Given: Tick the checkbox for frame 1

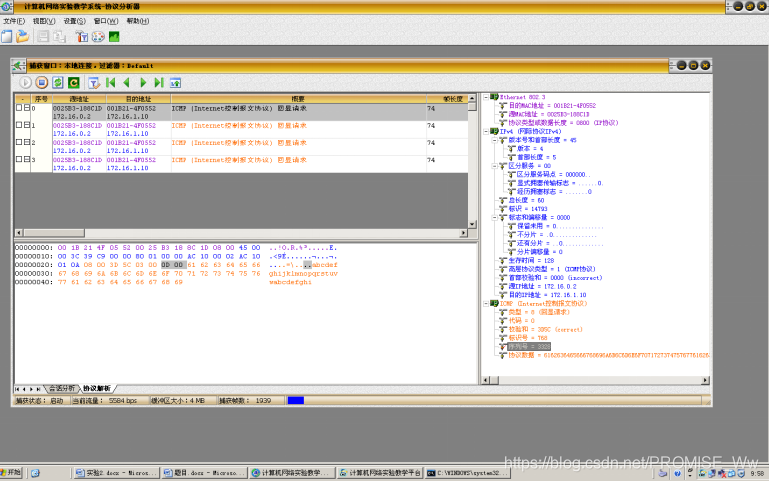Looking at the screenshot, I should (x=19, y=125).
